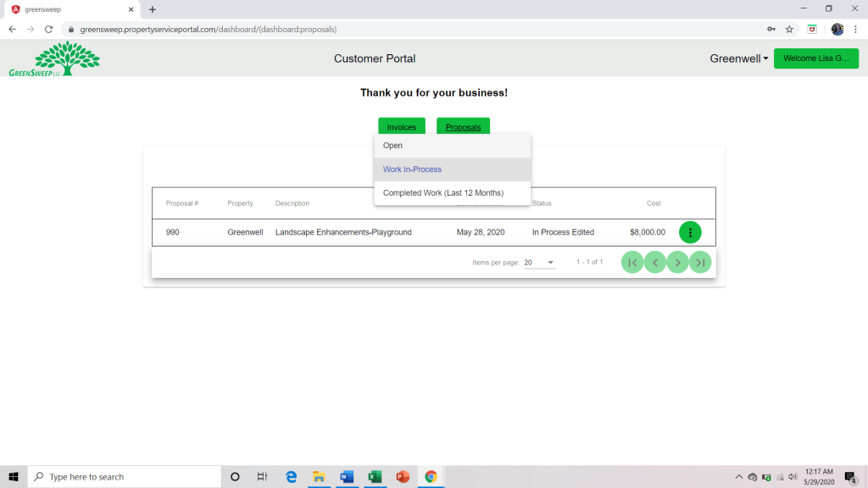
Task: Choose Work In-Process from the menu
Action: (x=453, y=169)
